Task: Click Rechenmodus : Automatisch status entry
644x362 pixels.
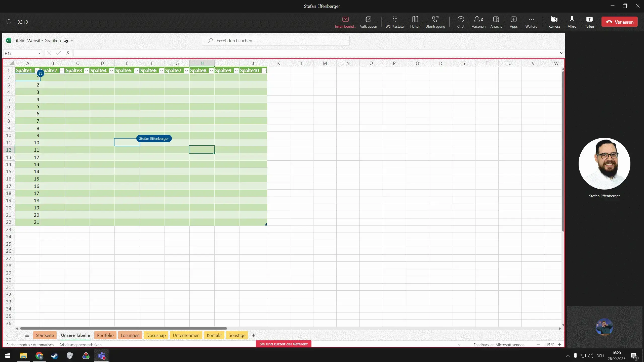Action: click(x=30, y=345)
